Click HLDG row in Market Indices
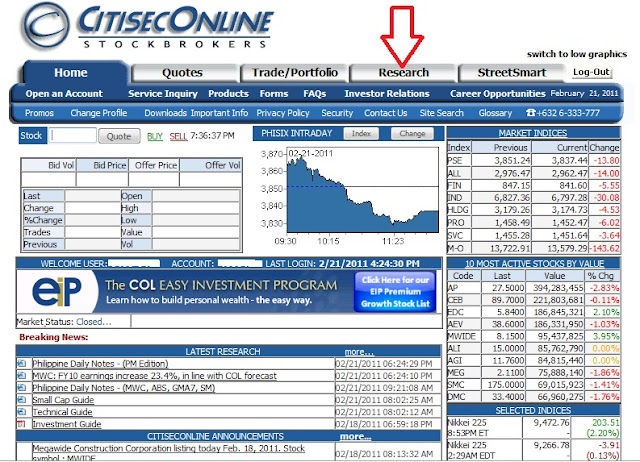 pos(534,210)
